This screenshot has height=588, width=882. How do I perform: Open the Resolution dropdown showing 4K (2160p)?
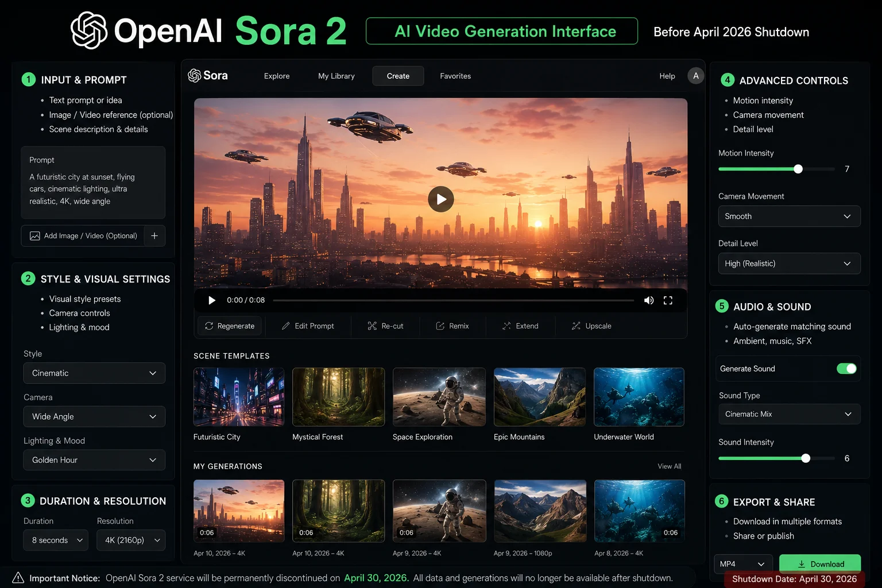coord(131,540)
